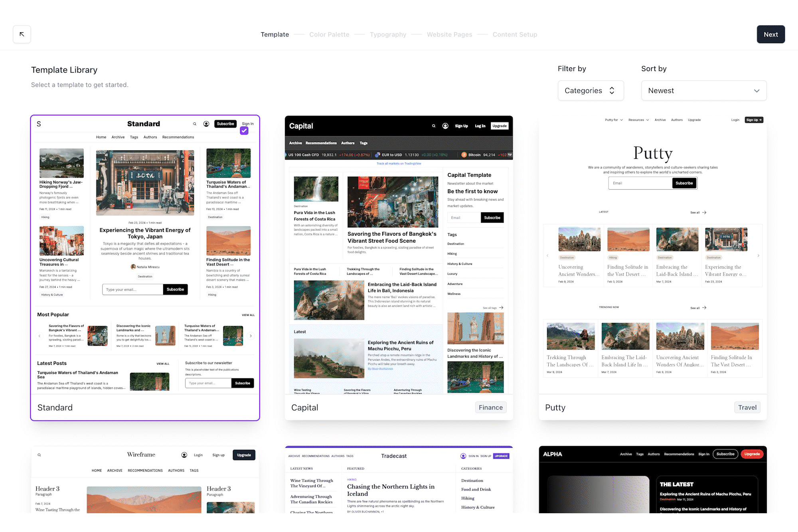Expand the Newest sort-by dropdown
Viewport: 798px width, 532px height.
[x=704, y=91]
